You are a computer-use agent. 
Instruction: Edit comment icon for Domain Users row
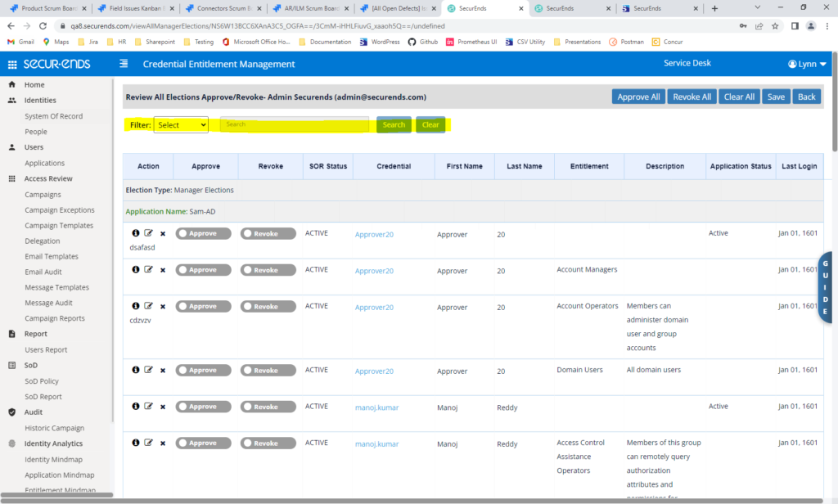149,370
